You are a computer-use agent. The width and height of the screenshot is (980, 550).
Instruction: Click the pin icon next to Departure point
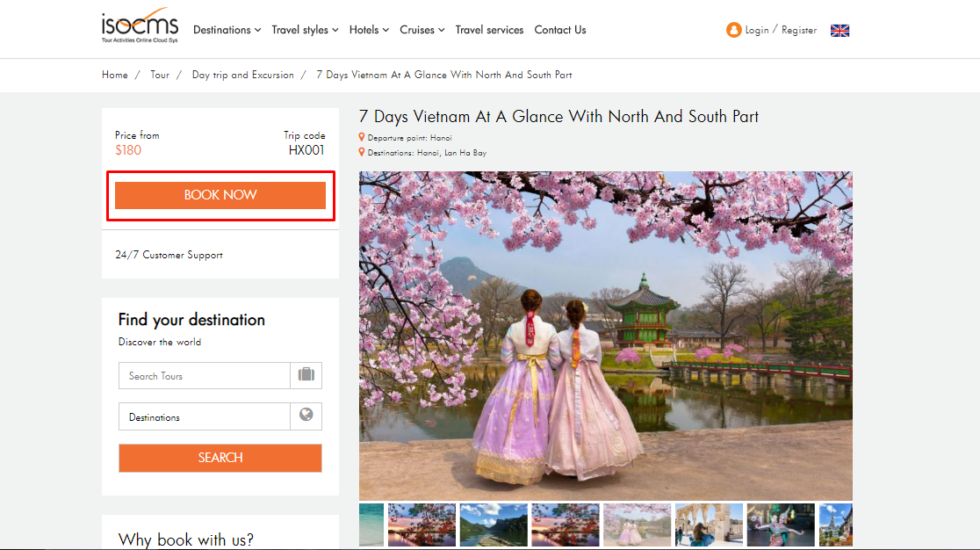point(361,137)
